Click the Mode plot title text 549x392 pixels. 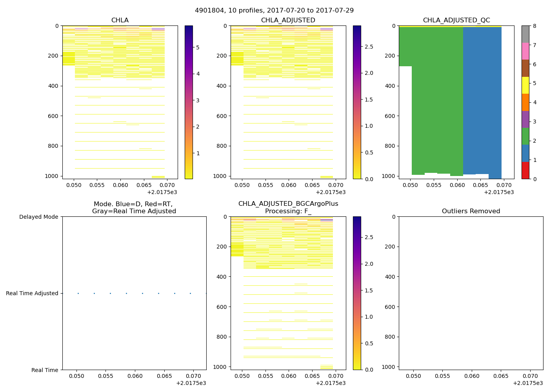tap(134, 207)
